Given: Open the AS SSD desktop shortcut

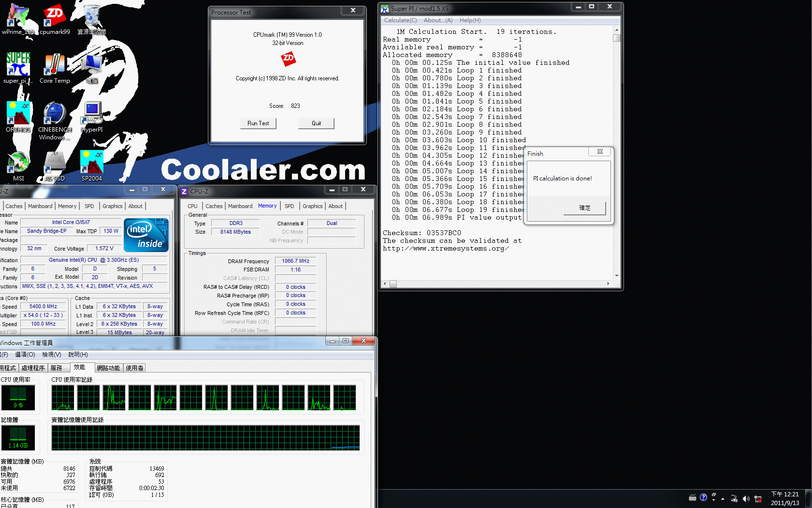Looking at the screenshot, I should [x=55, y=165].
